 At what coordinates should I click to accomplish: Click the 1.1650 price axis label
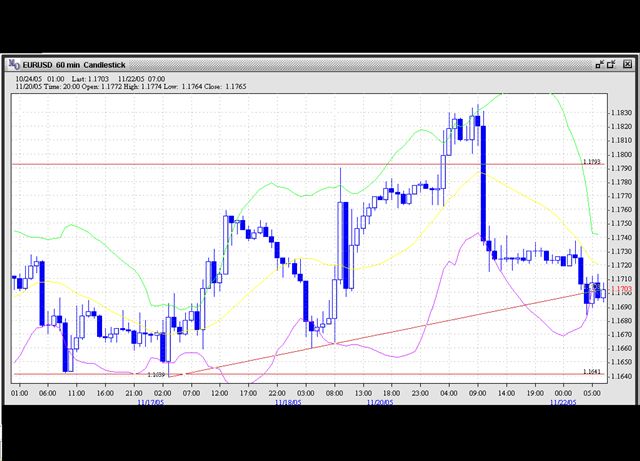pos(620,362)
